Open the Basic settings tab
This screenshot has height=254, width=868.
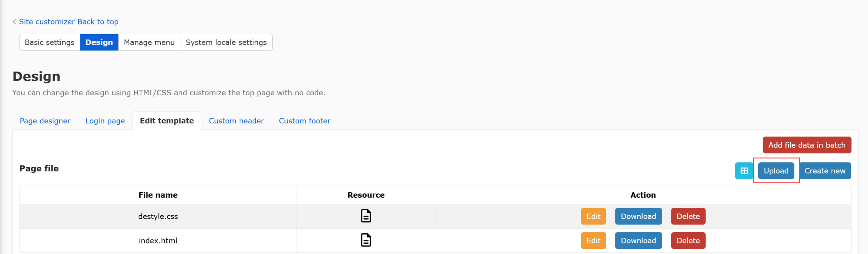(50, 42)
